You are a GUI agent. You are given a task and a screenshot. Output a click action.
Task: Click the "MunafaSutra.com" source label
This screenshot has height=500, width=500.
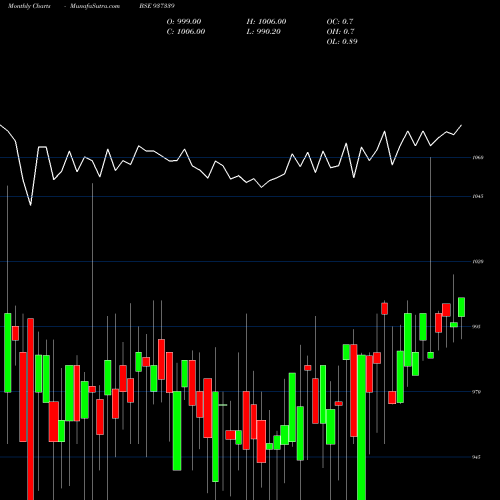click(x=95, y=6)
